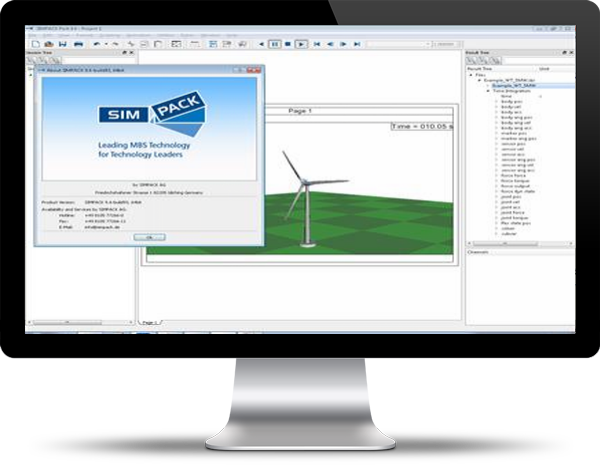This screenshot has height=466, width=600.
Task: Open a file with the Open toolbar icon
Action: (49, 44)
